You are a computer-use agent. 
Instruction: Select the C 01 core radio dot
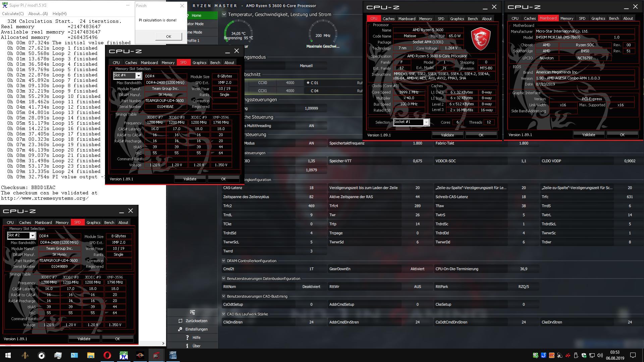(x=308, y=83)
